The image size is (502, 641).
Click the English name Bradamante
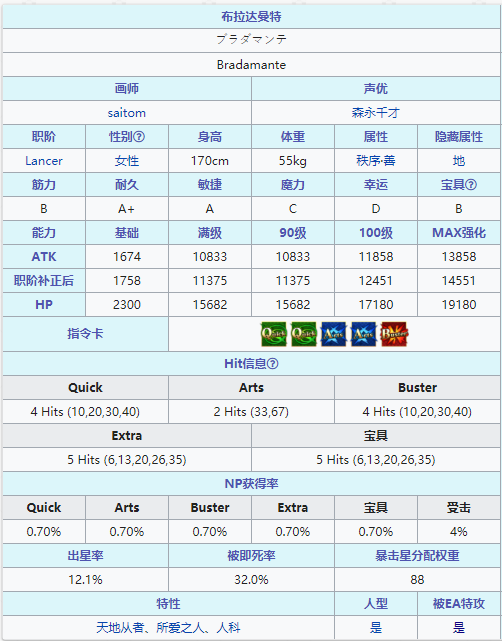coord(251,65)
